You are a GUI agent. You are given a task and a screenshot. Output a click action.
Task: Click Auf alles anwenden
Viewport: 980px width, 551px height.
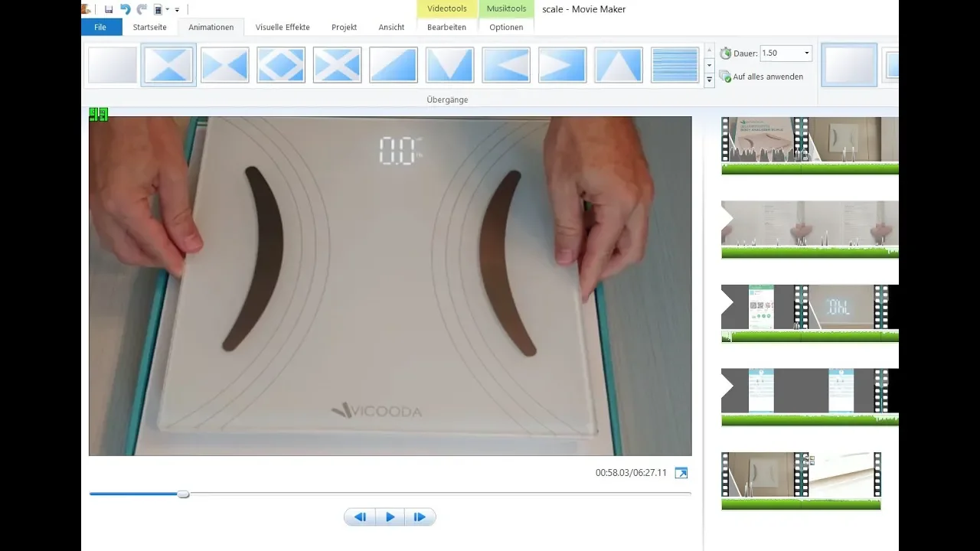click(x=762, y=77)
